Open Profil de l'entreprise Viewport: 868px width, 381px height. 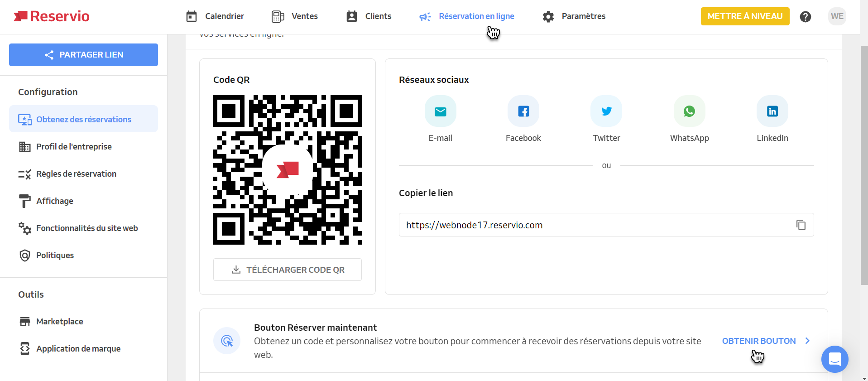tap(83, 146)
